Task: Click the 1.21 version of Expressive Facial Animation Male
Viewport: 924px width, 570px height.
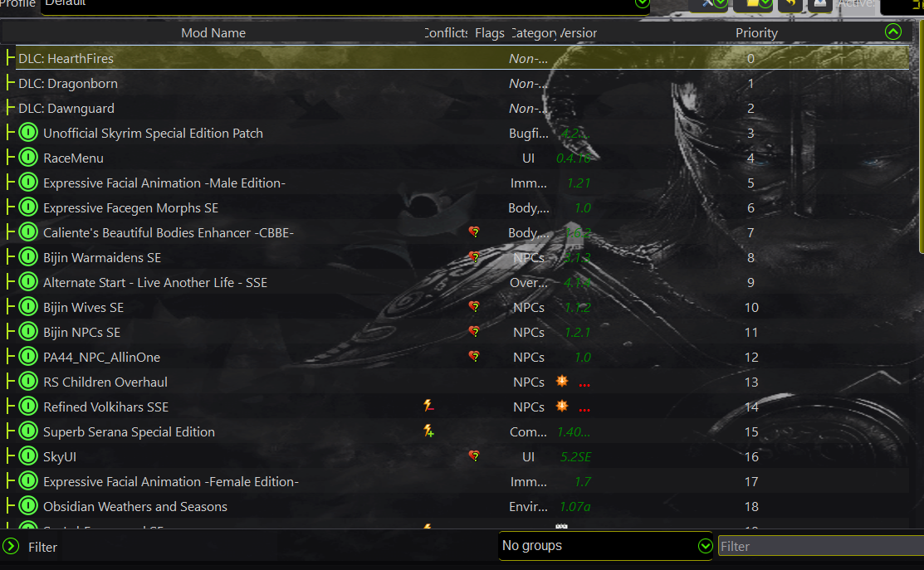Action: [578, 183]
